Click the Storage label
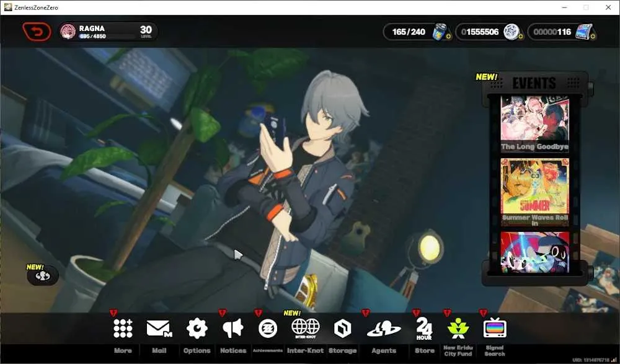This screenshot has width=620, height=364. [x=342, y=350]
